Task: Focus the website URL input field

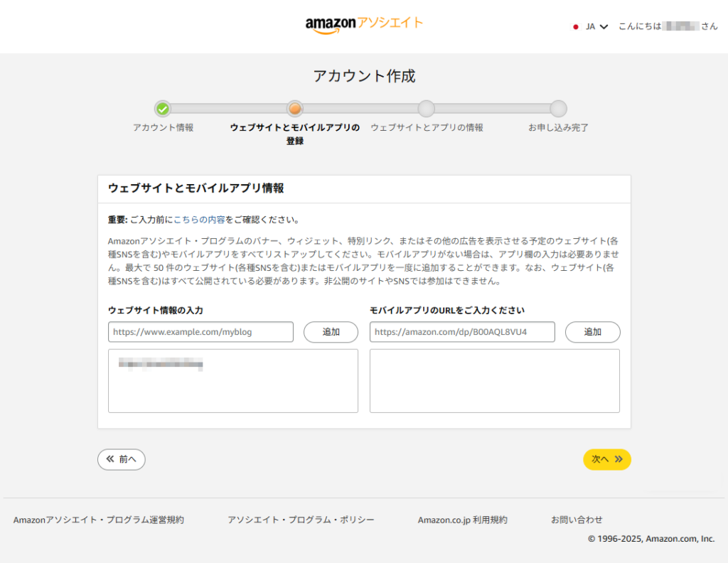Action: tap(200, 332)
